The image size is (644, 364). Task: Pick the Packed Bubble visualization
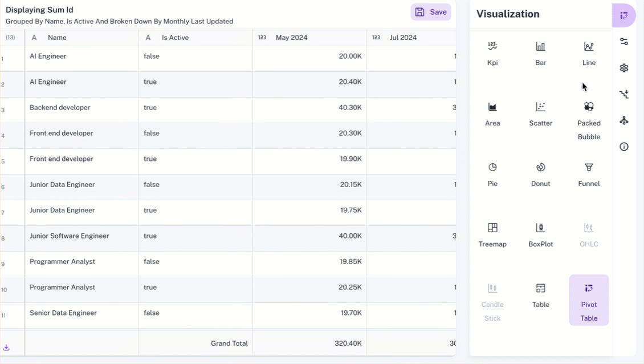pyautogui.click(x=589, y=121)
